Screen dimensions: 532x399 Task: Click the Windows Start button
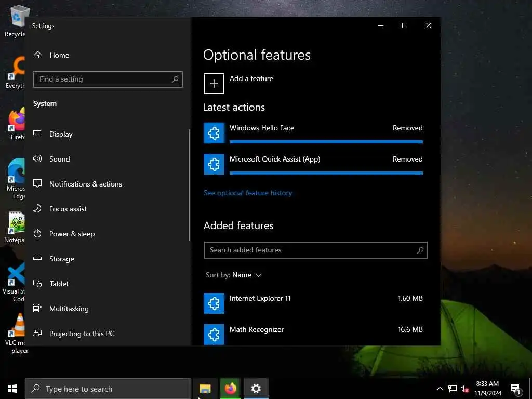pyautogui.click(x=12, y=389)
